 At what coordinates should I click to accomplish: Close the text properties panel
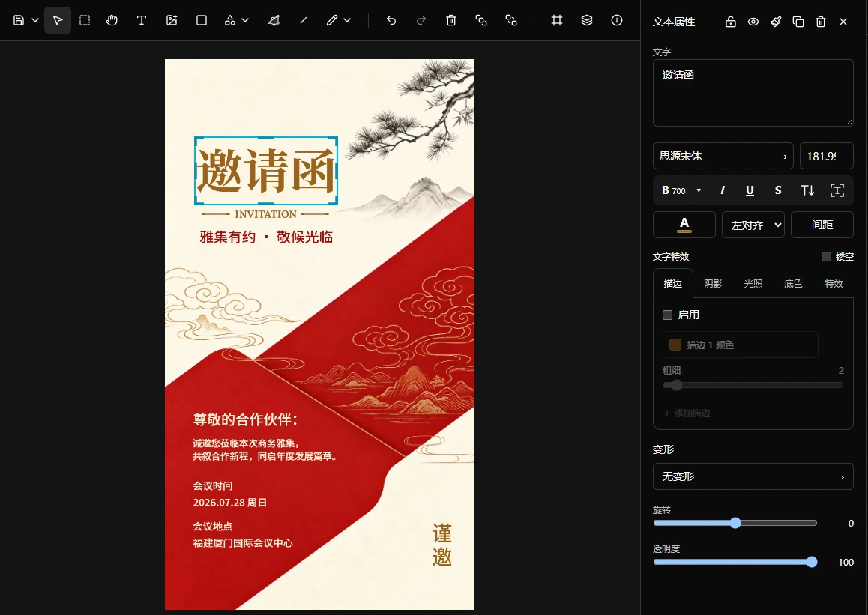(843, 22)
